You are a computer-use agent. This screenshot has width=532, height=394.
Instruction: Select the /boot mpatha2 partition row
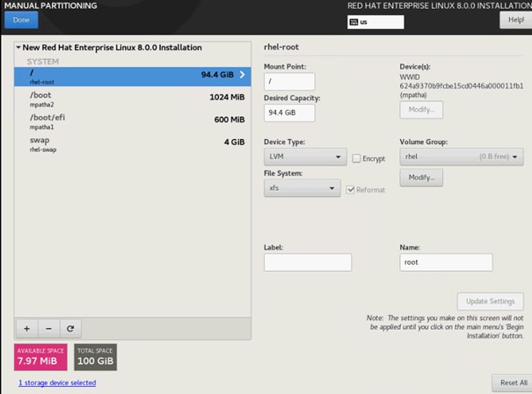pyautogui.click(x=133, y=99)
